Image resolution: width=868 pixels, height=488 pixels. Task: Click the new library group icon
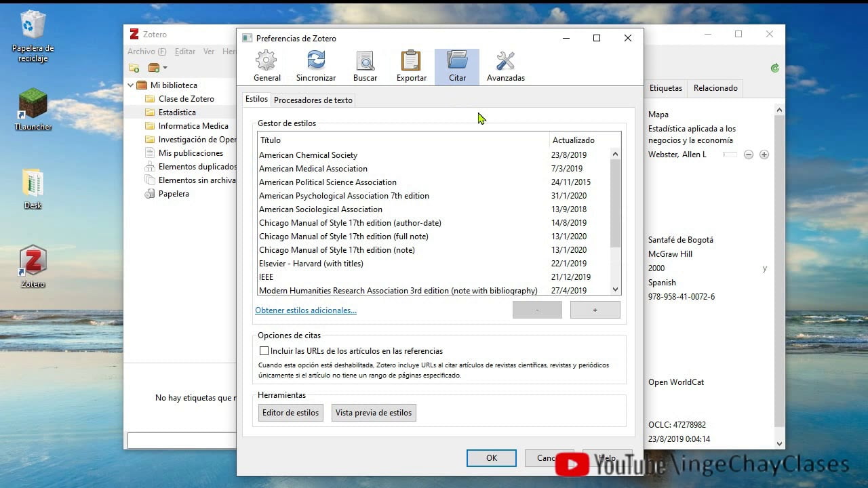[x=154, y=68]
